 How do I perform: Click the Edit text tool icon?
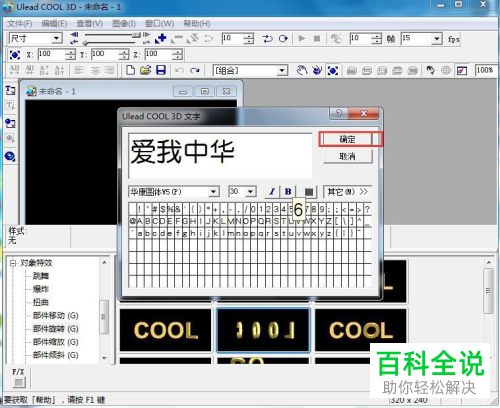[x=10, y=106]
